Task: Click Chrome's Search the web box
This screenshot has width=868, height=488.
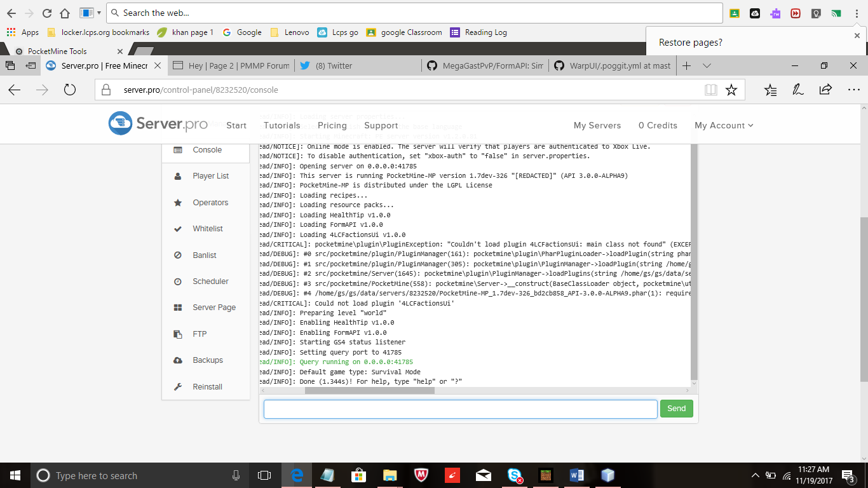Action: pos(414,13)
